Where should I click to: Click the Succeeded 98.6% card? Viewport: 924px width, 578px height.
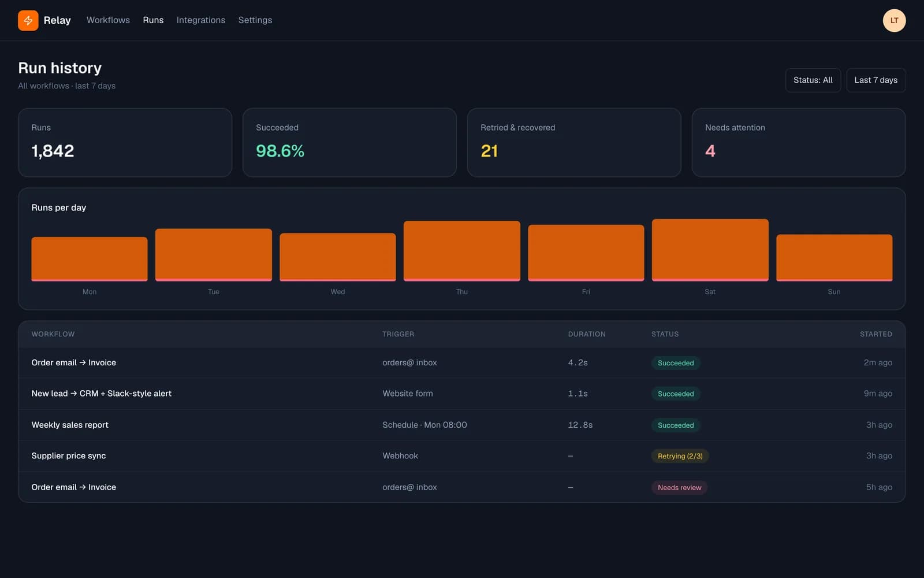pyautogui.click(x=349, y=142)
